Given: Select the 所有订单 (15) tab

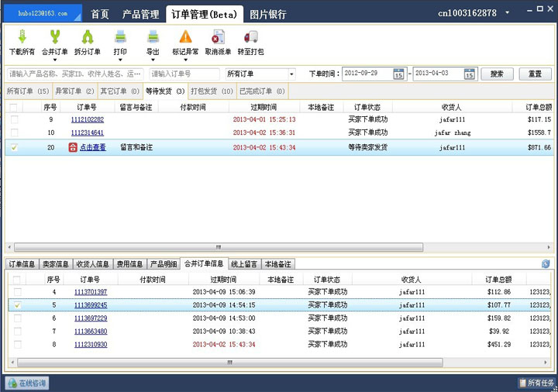Looking at the screenshot, I should point(28,91).
